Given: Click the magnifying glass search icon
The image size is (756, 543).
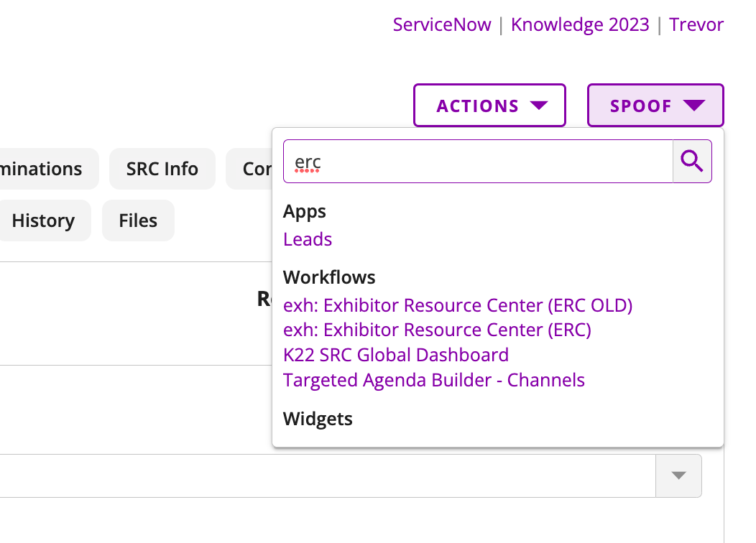Looking at the screenshot, I should (692, 162).
